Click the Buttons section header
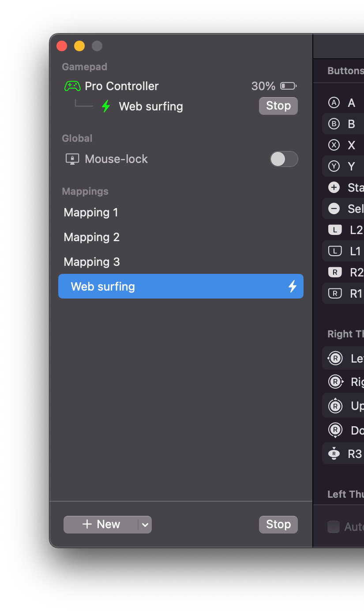This screenshot has height=613, width=364. tap(345, 71)
